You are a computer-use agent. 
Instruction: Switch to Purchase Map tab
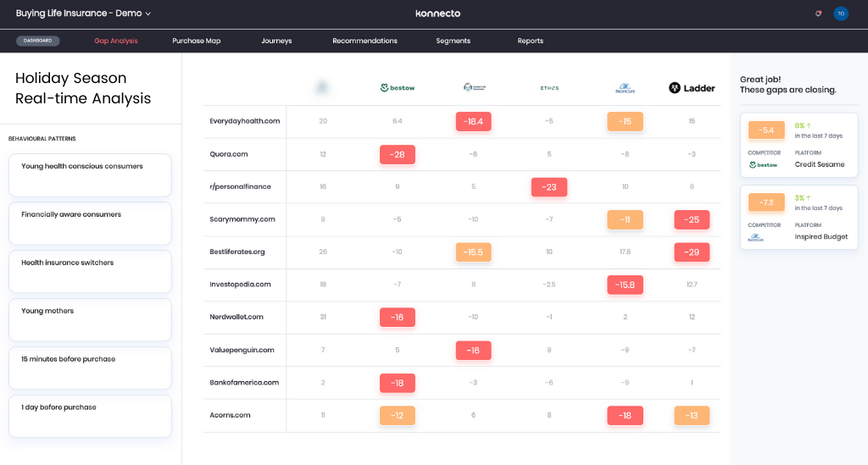pyautogui.click(x=197, y=41)
